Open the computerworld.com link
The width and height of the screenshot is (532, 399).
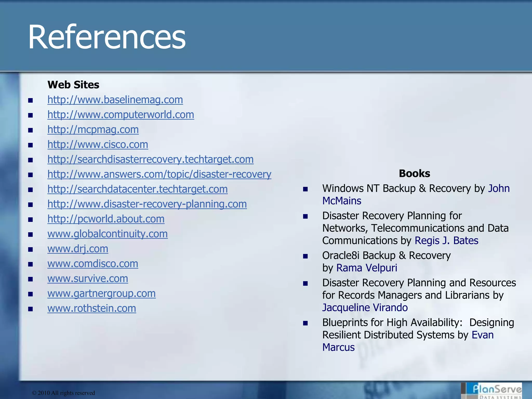(121, 115)
